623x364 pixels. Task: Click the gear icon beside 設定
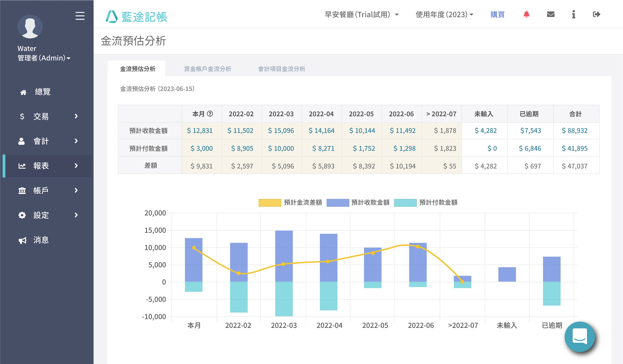pos(22,215)
